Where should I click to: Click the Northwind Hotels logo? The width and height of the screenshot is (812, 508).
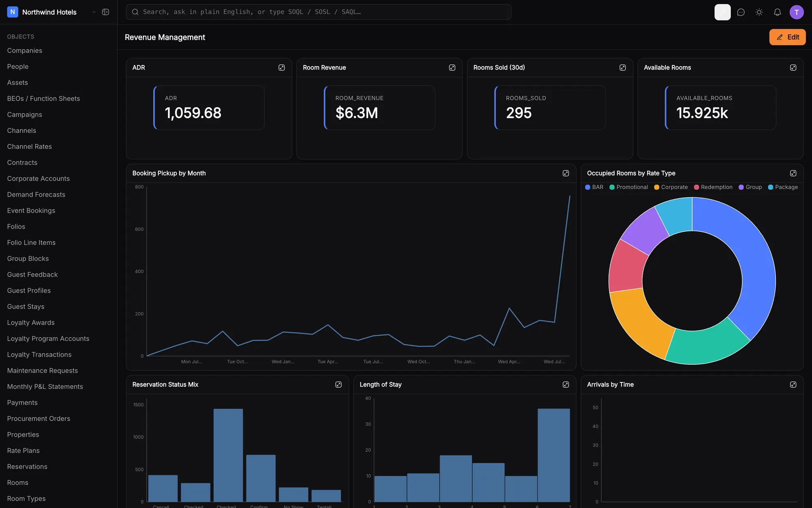[13, 12]
